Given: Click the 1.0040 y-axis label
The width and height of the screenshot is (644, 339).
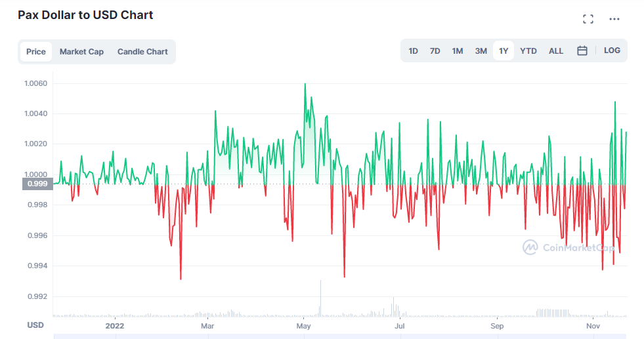Looking at the screenshot, I should pyautogui.click(x=35, y=113).
